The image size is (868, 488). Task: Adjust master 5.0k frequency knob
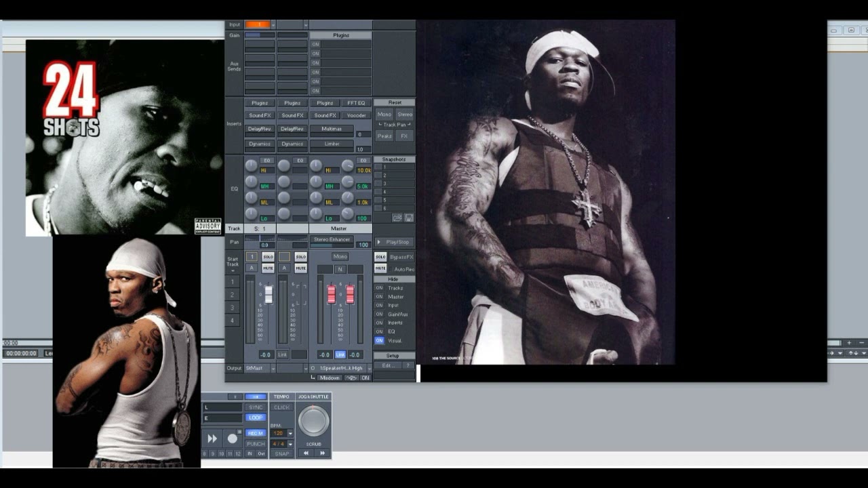[x=347, y=181]
